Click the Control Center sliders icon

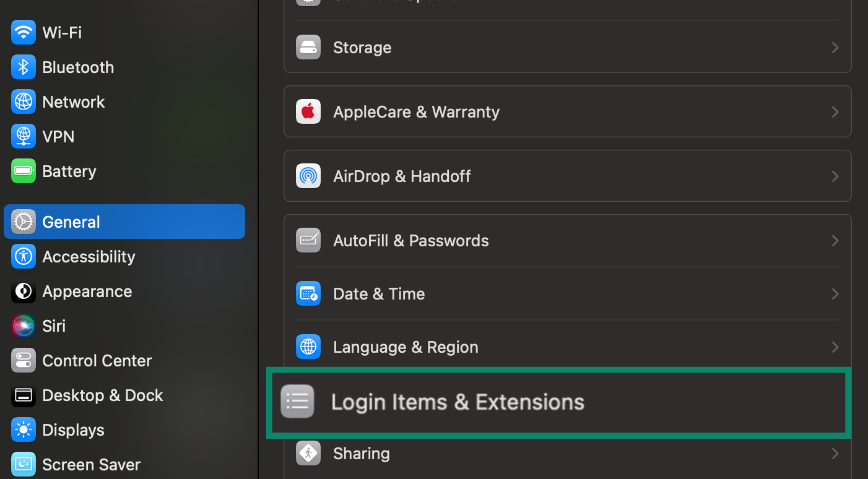(23, 360)
